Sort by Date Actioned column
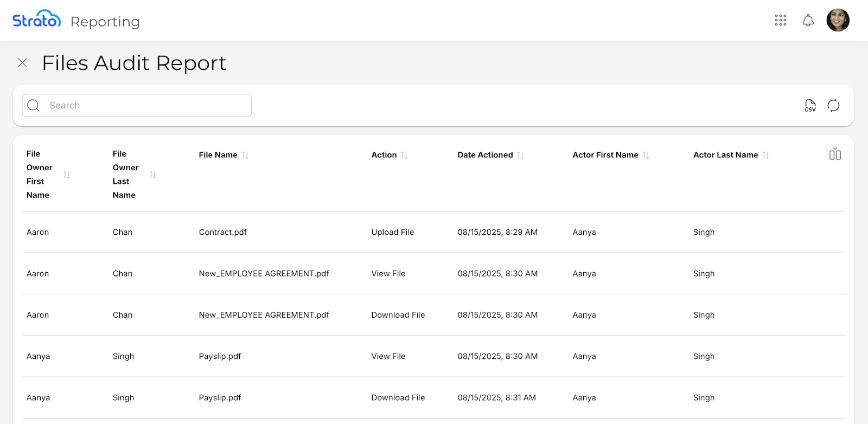The height and width of the screenshot is (424, 868). tap(520, 156)
